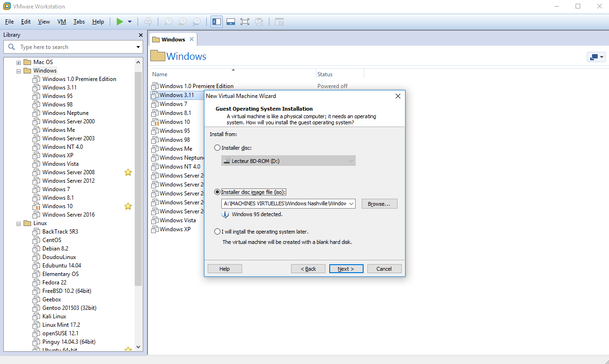Go Back in the wizard
Image resolution: width=609 pixels, height=364 pixels.
pyautogui.click(x=309, y=269)
